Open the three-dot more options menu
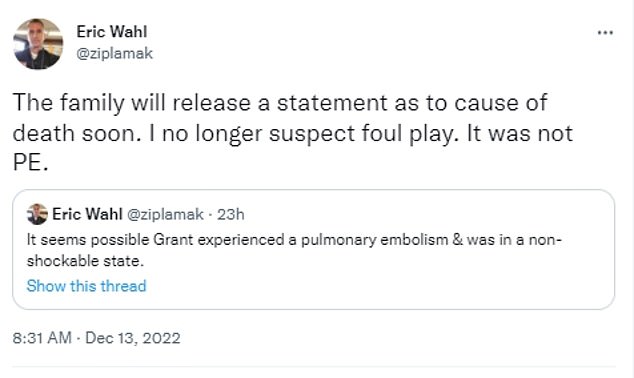634x378 pixels. tap(605, 33)
